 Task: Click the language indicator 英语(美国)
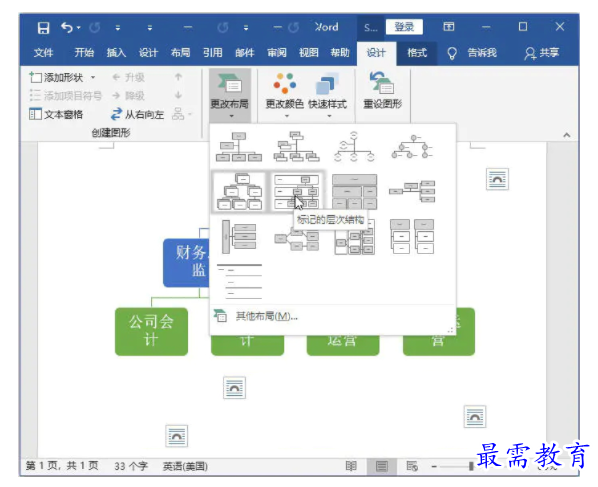click(185, 466)
